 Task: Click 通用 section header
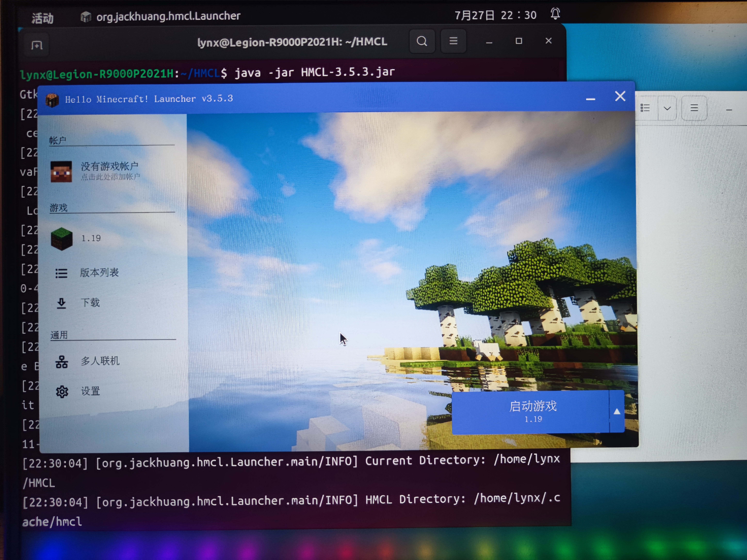(x=59, y=335)
